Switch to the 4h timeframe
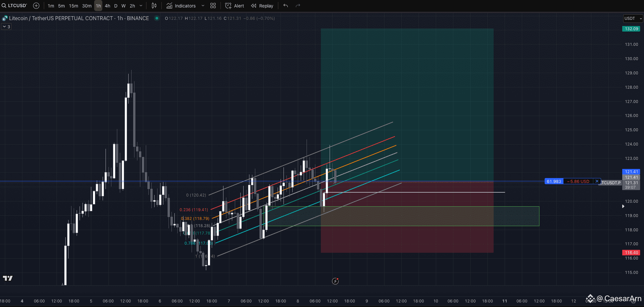The width and height of the screenshot is (644, 307). coord(107,6)
